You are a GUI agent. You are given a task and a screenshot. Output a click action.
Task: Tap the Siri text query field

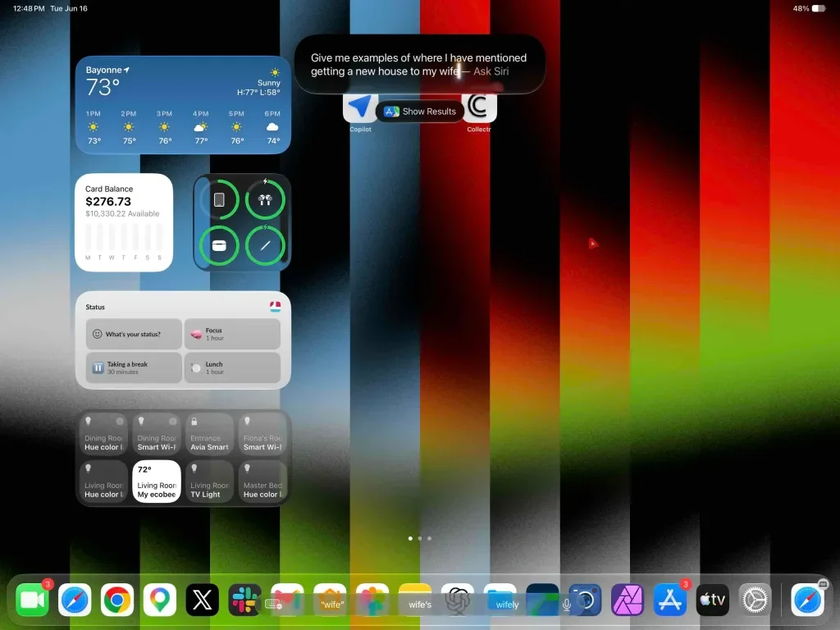click(x=419, y=64)
